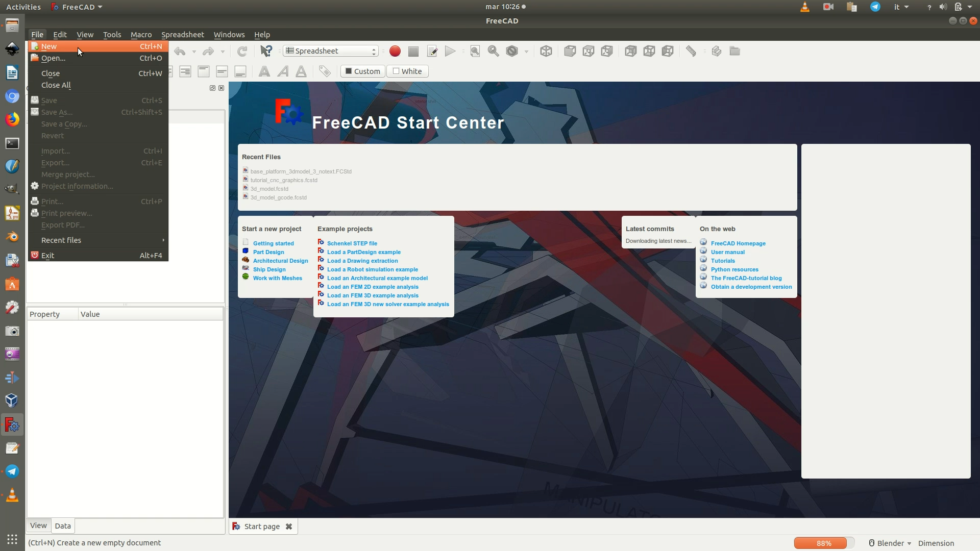Click the Refresh toolbar icon
980x551 pixels.
pos(242,51)
